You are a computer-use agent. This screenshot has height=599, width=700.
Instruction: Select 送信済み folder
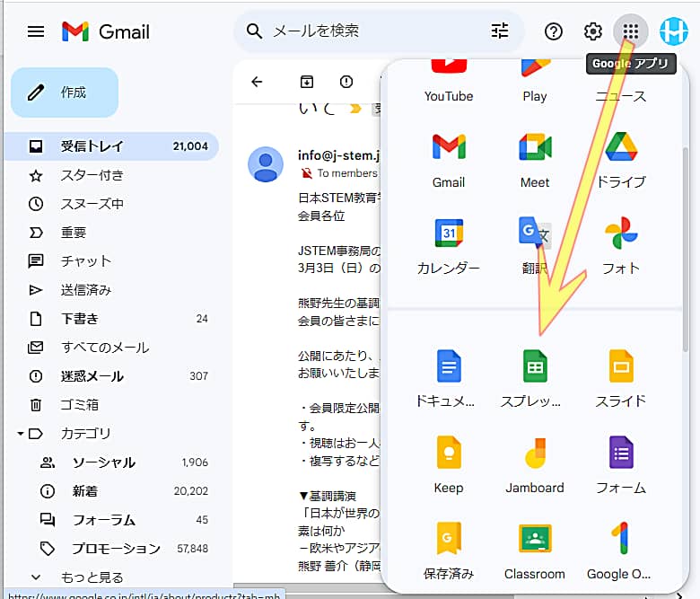(x=111, y=290)
